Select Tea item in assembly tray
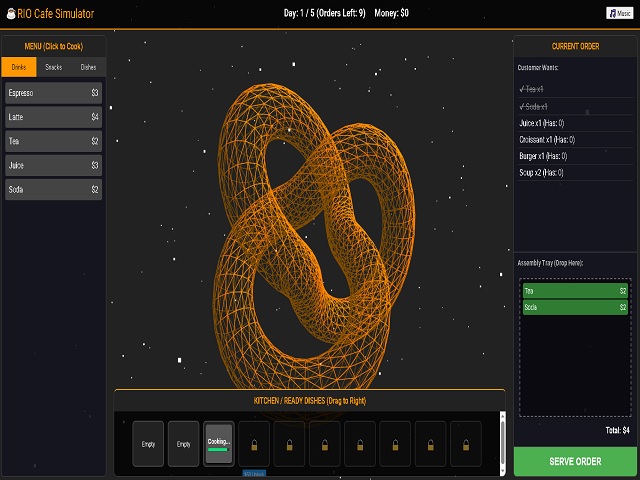Image resolution: width=640 pixels, height=480 pixels. click(575, 291)
